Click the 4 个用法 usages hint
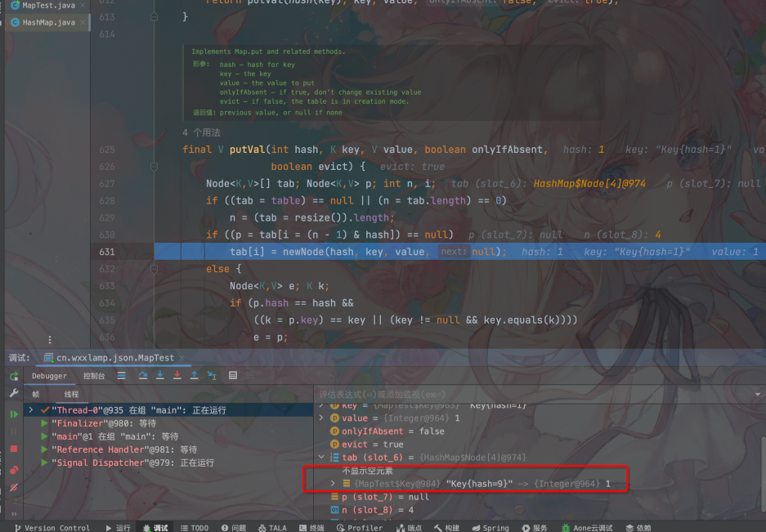The image size is (766, 532). (201, 132)
